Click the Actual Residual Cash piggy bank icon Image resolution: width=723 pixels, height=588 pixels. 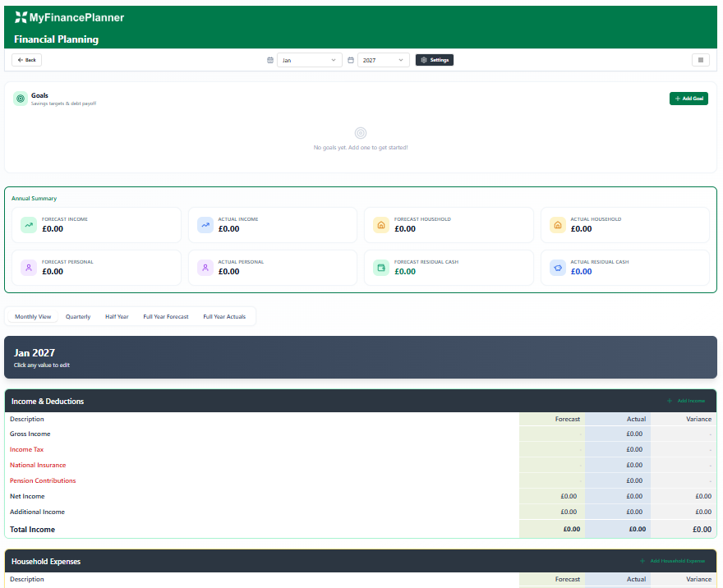click(x=558, y=268)
